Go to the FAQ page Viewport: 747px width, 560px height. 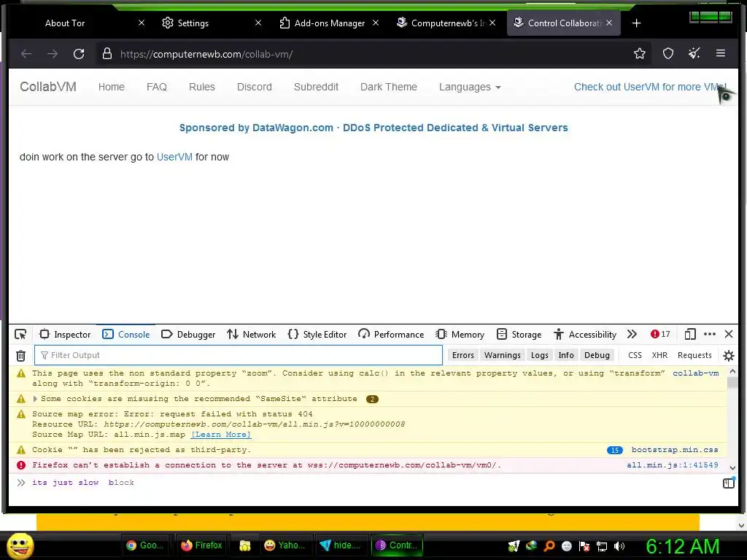click(156, 87)
